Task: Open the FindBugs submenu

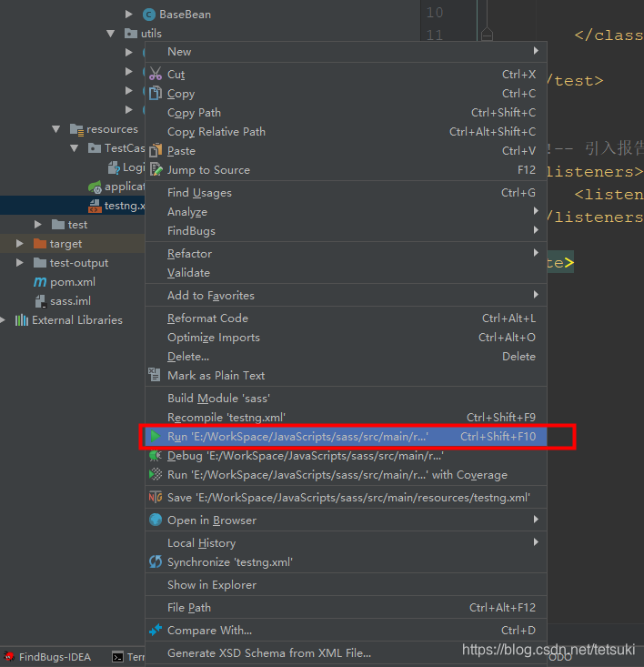Action: point(346,230)
